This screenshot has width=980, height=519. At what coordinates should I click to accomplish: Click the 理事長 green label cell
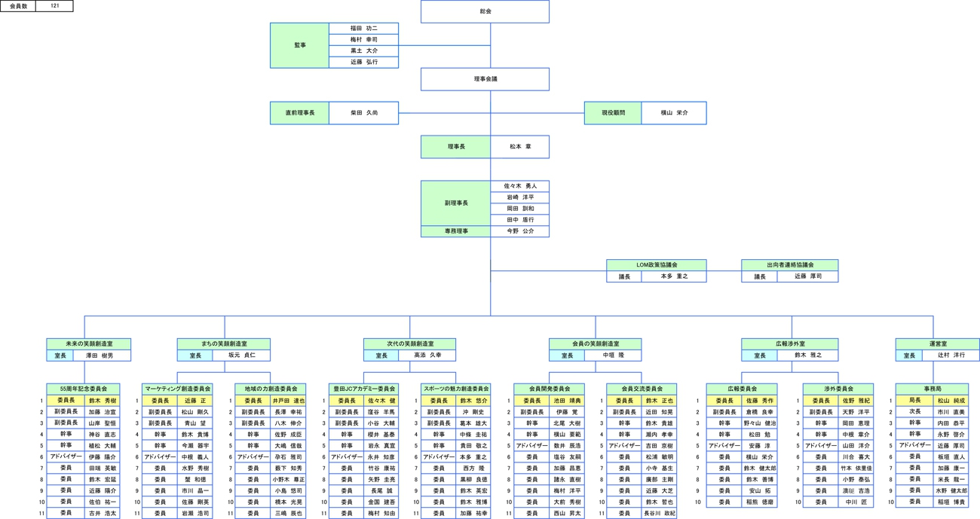click(x=455, y=147)
